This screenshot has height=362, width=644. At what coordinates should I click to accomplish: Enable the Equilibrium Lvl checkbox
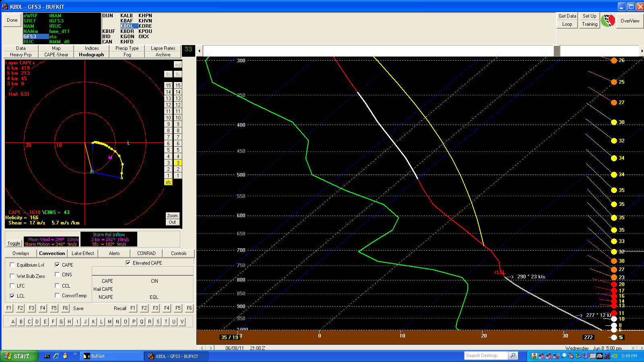point(12,265)
